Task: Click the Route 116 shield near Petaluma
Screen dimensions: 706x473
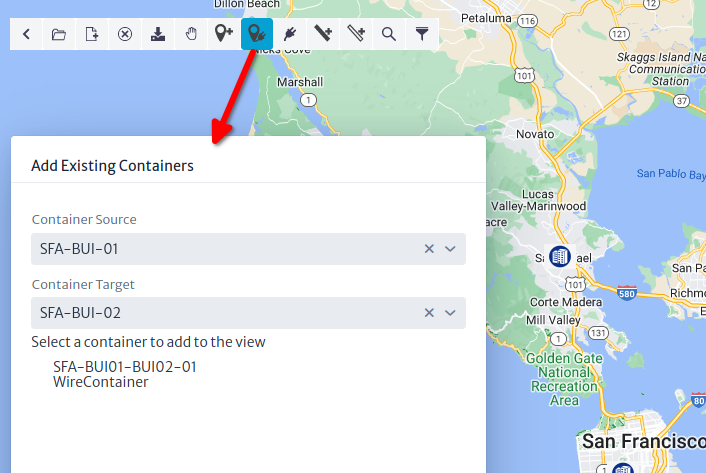Action: point(527,21)
